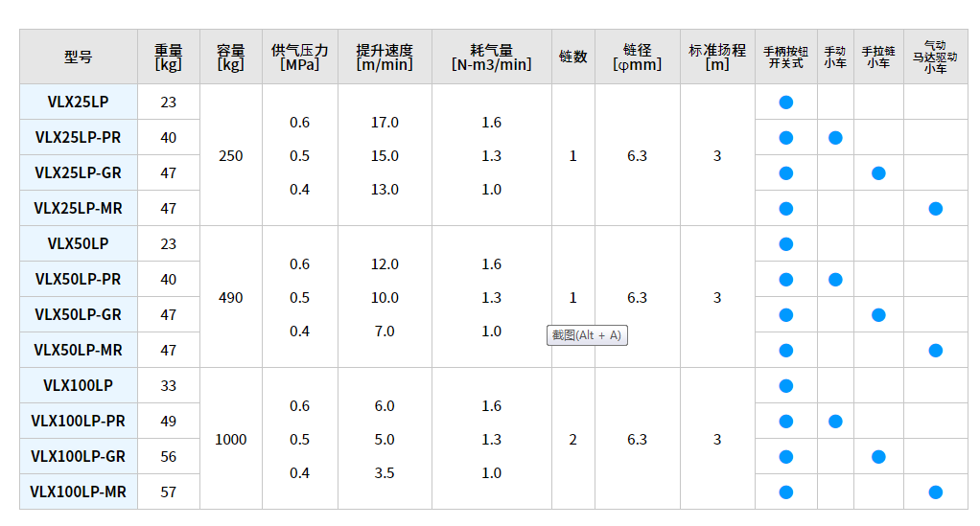This screenshot has width=980, height=526.
Task: Select the VLX50LP-MR model cell
Action: pyautogui.click(x=78, y=351)
